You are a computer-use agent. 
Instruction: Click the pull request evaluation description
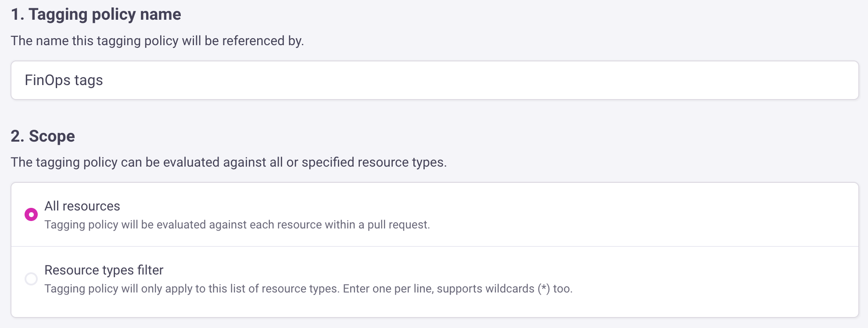click(x=237, y=224)
